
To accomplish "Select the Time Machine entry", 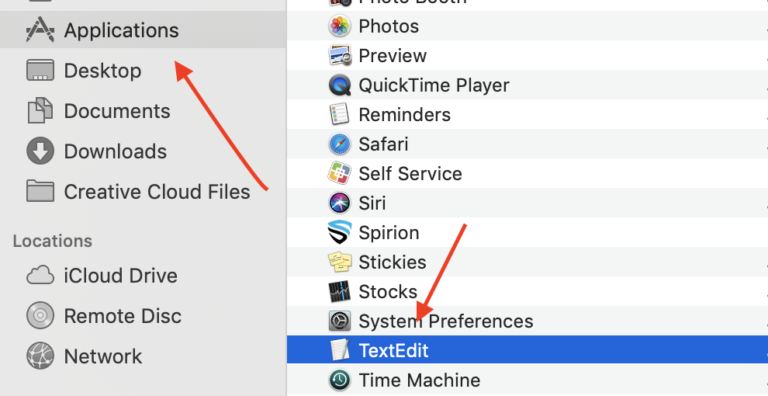I will point(527,380).
